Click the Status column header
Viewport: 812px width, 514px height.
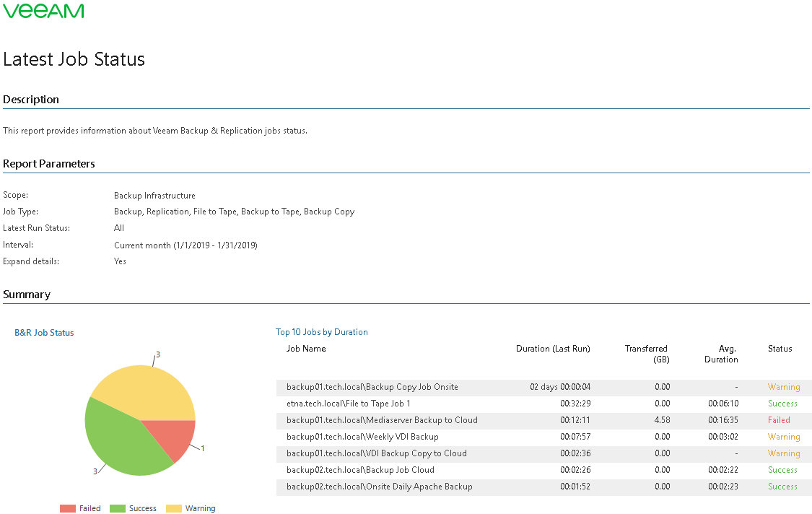pyautogui.click(x=780, y=349)
